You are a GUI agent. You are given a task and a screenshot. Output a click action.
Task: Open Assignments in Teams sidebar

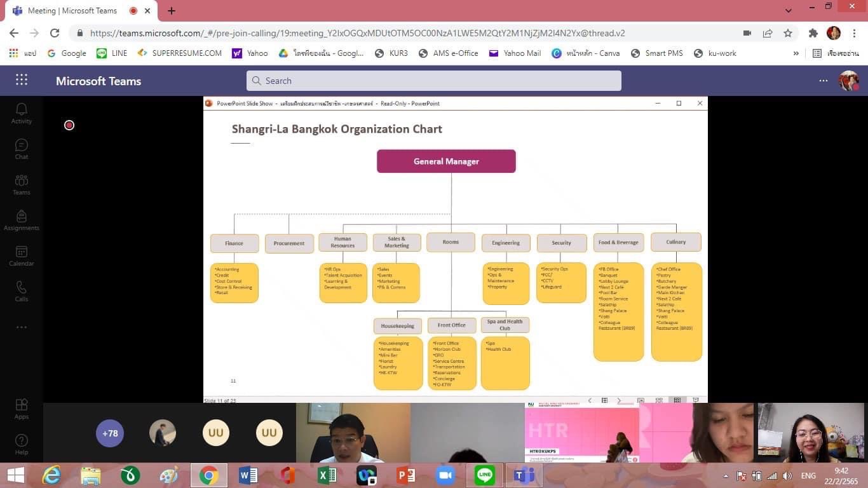click(x=21, y=220)
